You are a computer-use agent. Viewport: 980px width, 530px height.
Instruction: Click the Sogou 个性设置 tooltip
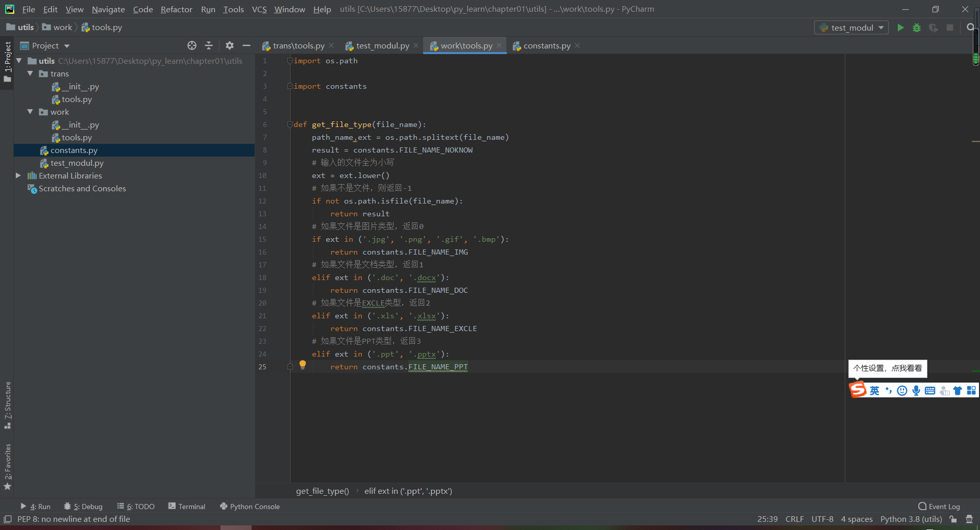(x=888, y=368)
